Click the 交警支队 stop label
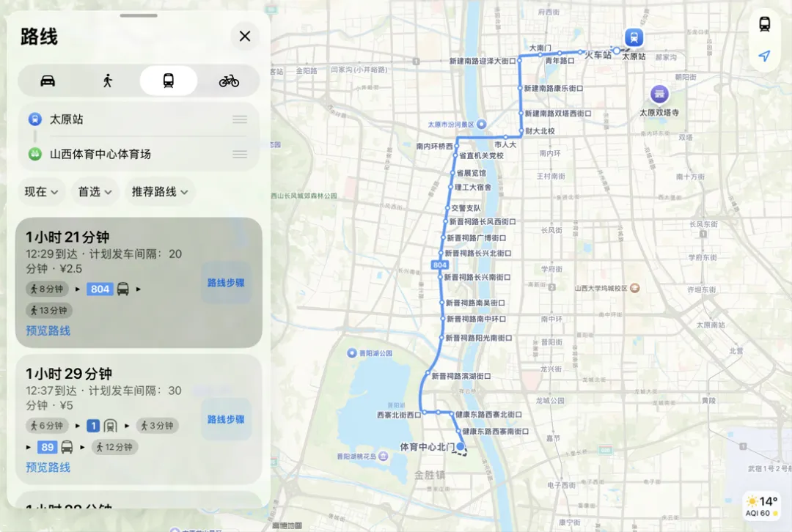The height and width of the screenshot is (532, 792). click(x=466, y=208)
